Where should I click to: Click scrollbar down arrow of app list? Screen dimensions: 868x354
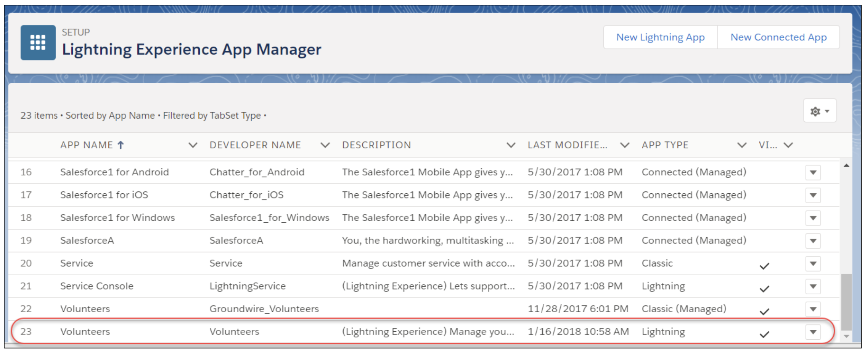click(x=846, y=336)
